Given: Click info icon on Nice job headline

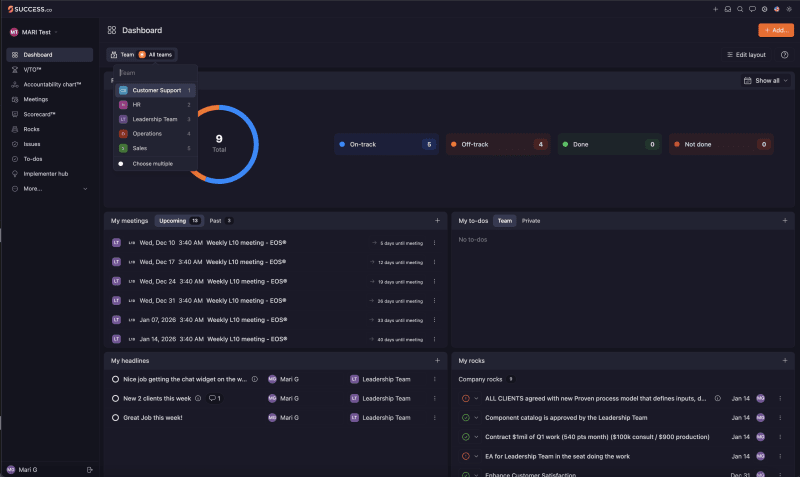Looking at the screenshot, I should pos(255,379).
